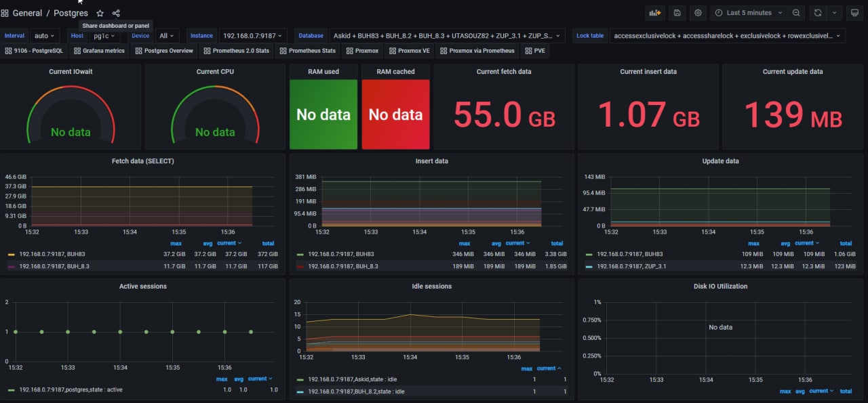868x403 pixels.
Task: Sort Idle sessions legend by current column
Action: [549, 368]
